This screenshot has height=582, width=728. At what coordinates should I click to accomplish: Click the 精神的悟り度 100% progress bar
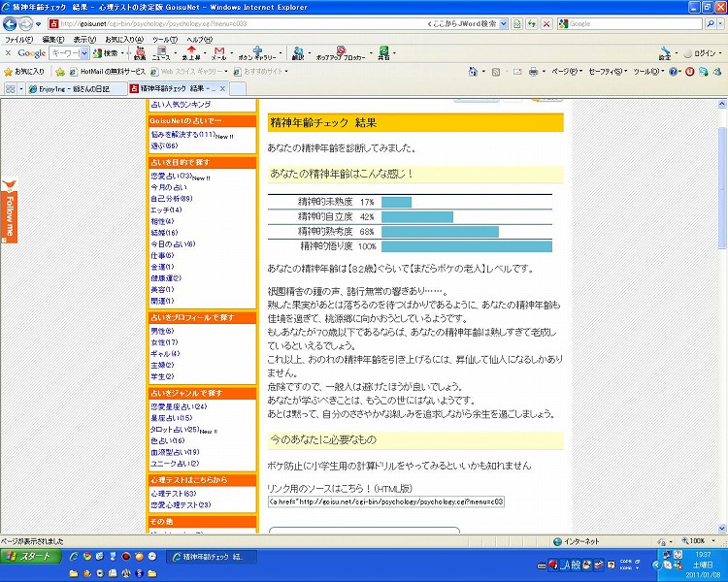pos(466,247)
